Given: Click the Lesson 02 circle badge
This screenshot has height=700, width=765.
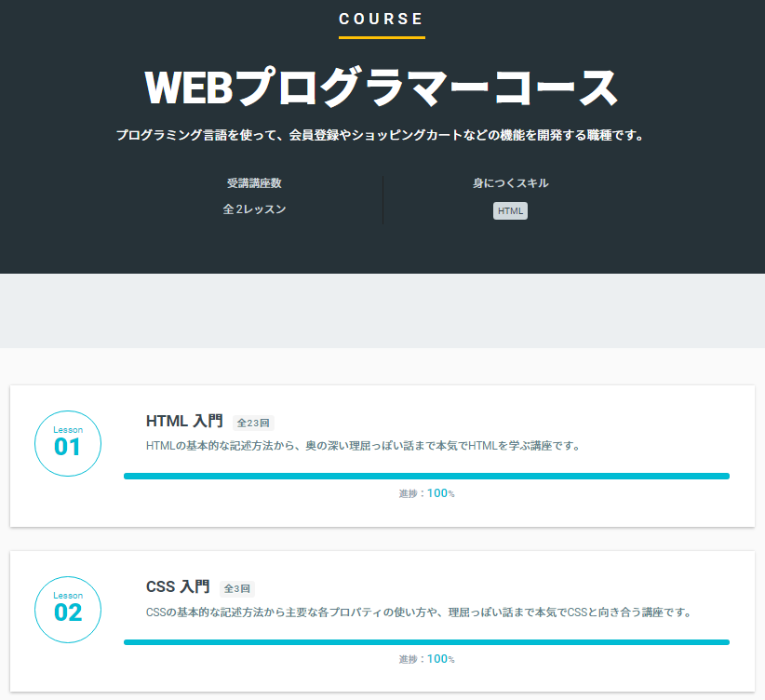Looking at the screenshot, I should tap(68, 610).
